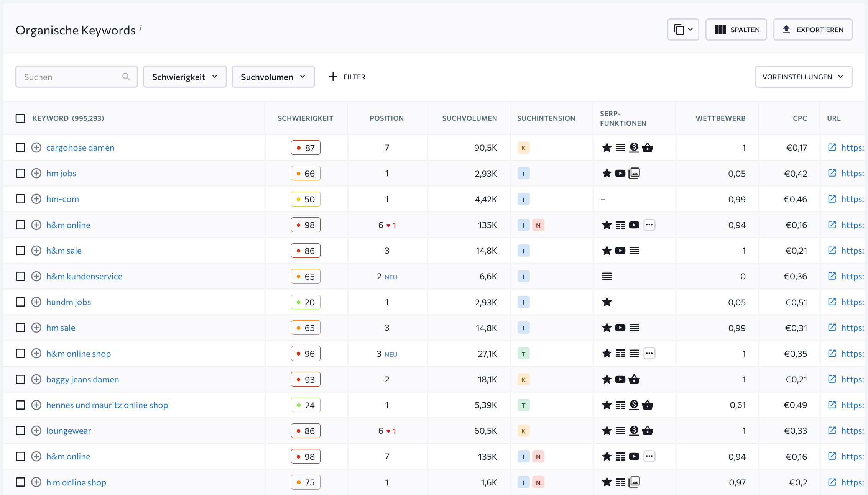Open the copy options dropdown
The height and width of the screenshot is (495, 868).
click(683, 30)
